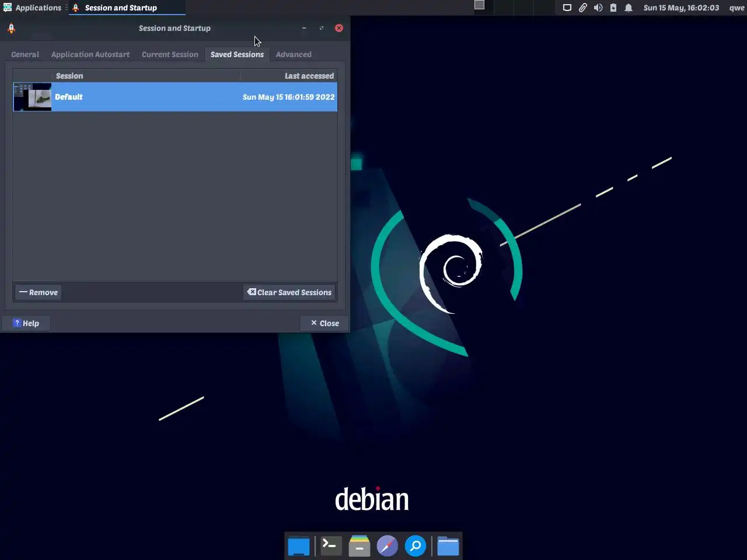Close window with the red title-bar button
747x560 pixels.
[339, 28]
